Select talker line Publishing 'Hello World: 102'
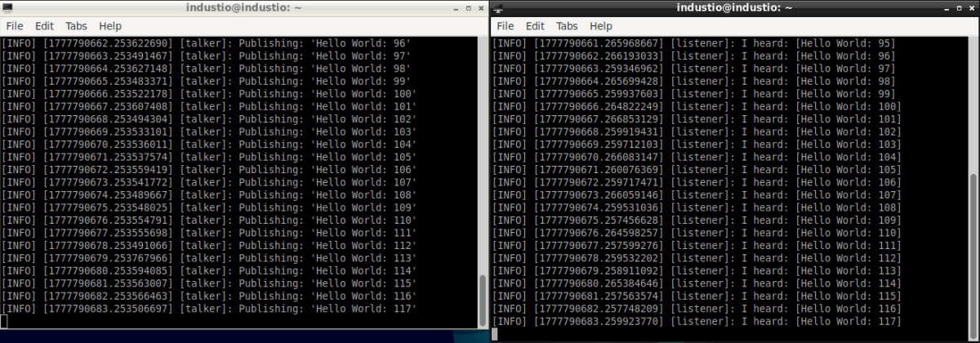 point(209,118)
